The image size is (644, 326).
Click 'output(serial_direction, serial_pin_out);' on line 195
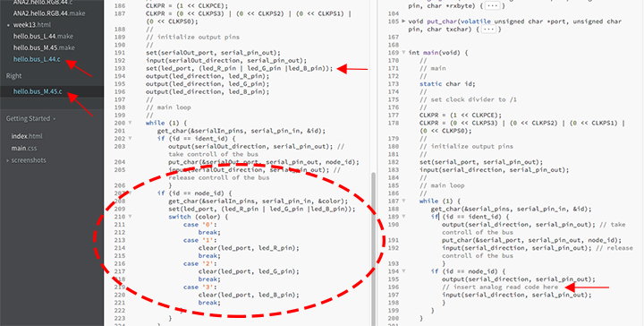[x=518, y=279]
